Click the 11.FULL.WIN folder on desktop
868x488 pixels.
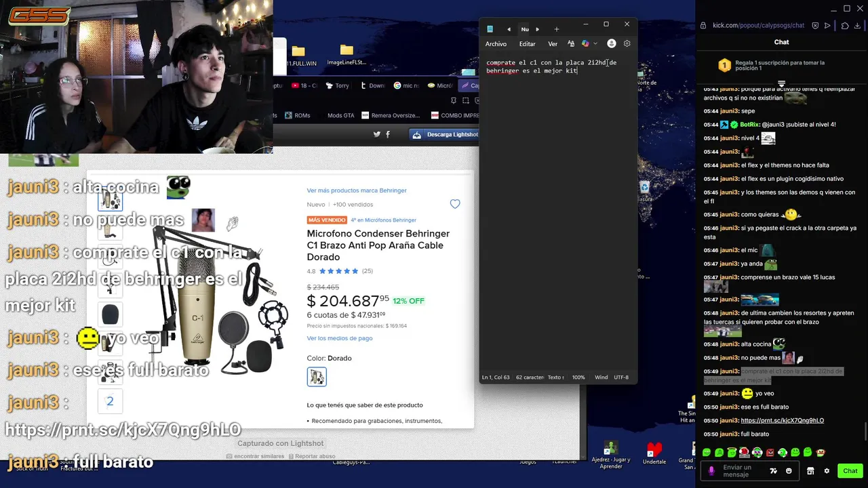point(300,56)
